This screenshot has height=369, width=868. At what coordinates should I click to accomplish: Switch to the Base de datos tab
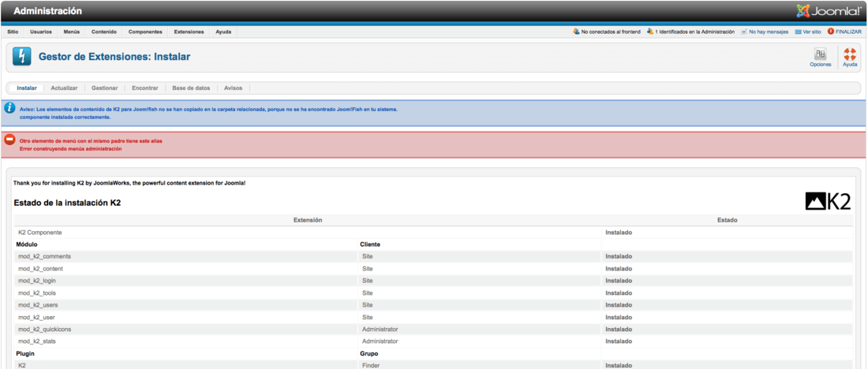pyautogui.click(x=191, y=88)
